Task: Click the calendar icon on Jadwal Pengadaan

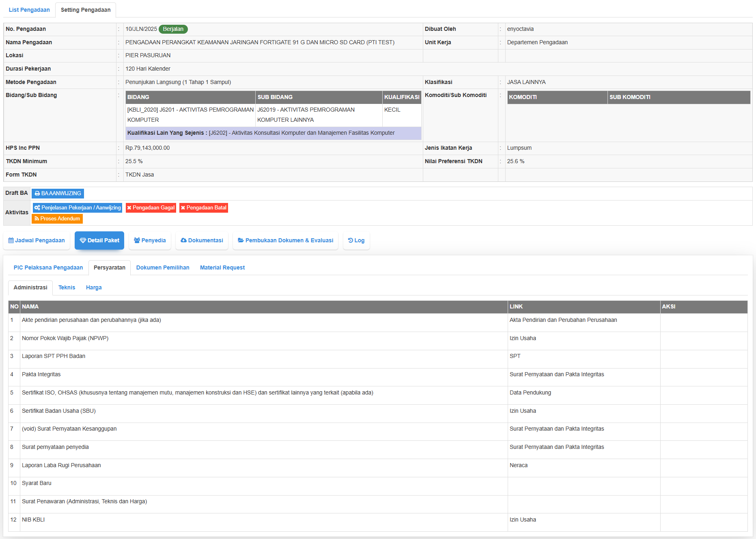Action: click(x=11, y=241)
